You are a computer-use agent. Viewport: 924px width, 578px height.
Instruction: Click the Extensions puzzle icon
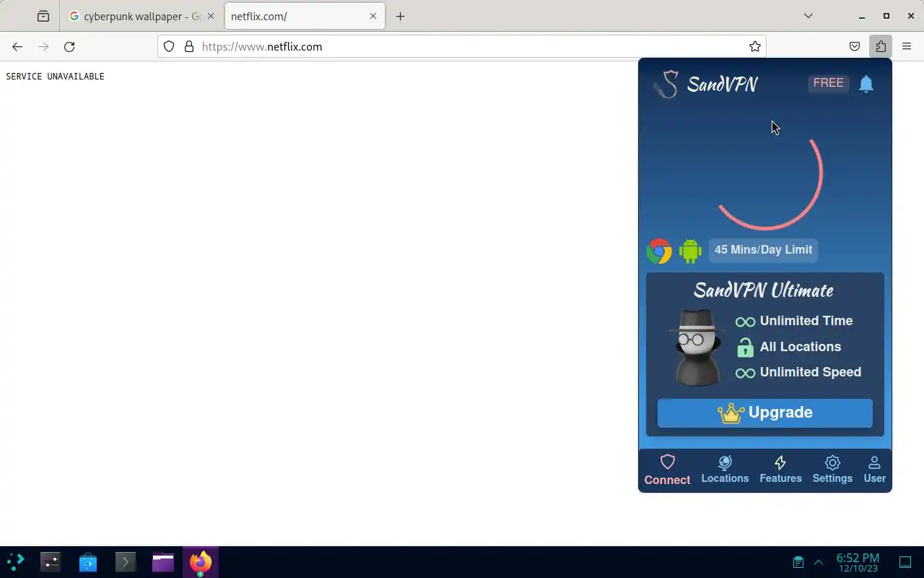coord(881,46)
